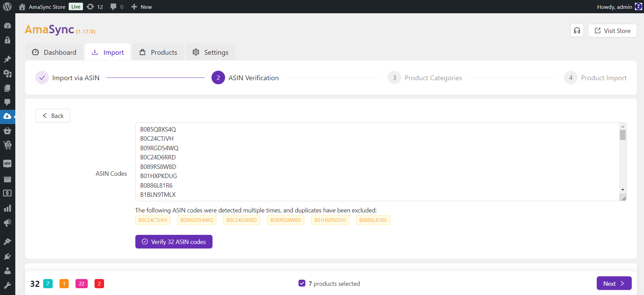Switch to the Dashboard tab

tap(54, 52)
